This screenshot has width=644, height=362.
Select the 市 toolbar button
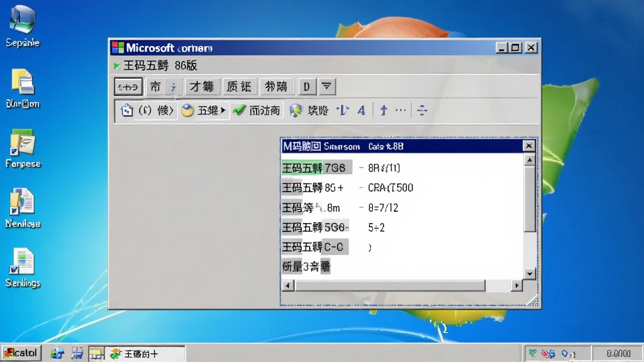tap(155, 87)
